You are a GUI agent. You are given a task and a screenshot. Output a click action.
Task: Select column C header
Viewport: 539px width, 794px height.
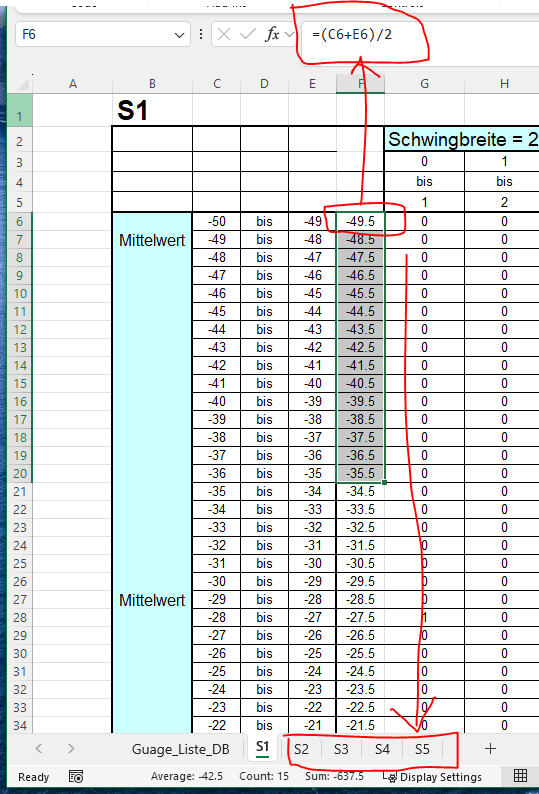click(216, 84)
